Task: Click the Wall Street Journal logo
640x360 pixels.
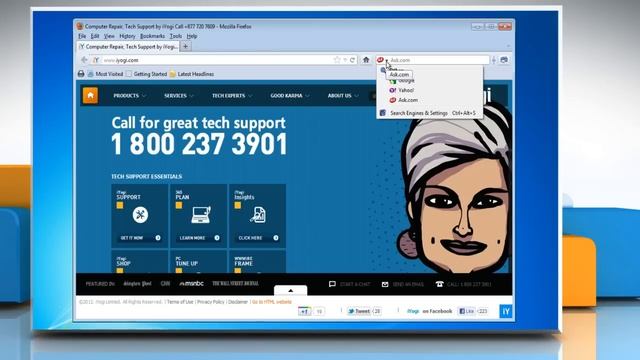Action: coord(235,284)
